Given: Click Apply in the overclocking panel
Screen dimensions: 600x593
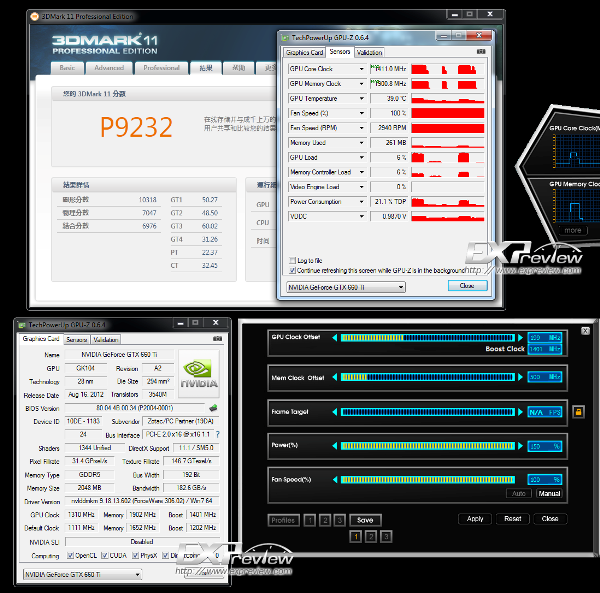Looking at the screenshot, I should (x=475, y=519).
